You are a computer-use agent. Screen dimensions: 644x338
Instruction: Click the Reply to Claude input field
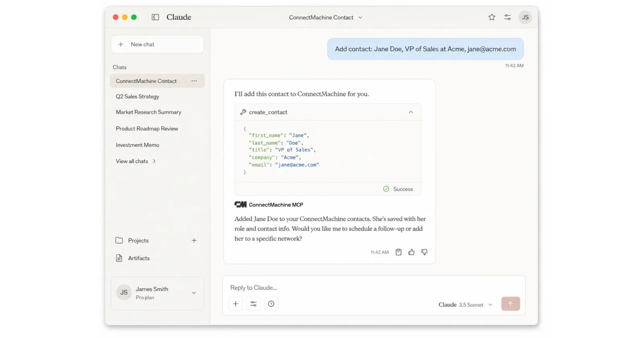tap(374, 288)
